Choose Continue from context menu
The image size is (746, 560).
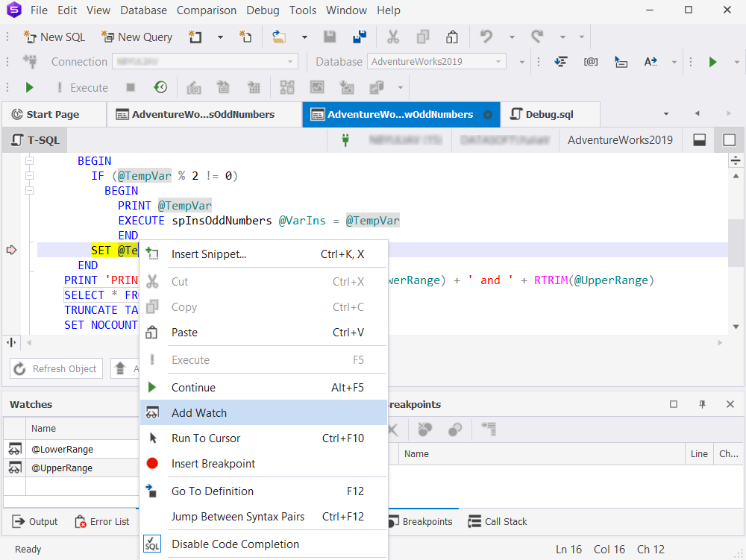263,388
